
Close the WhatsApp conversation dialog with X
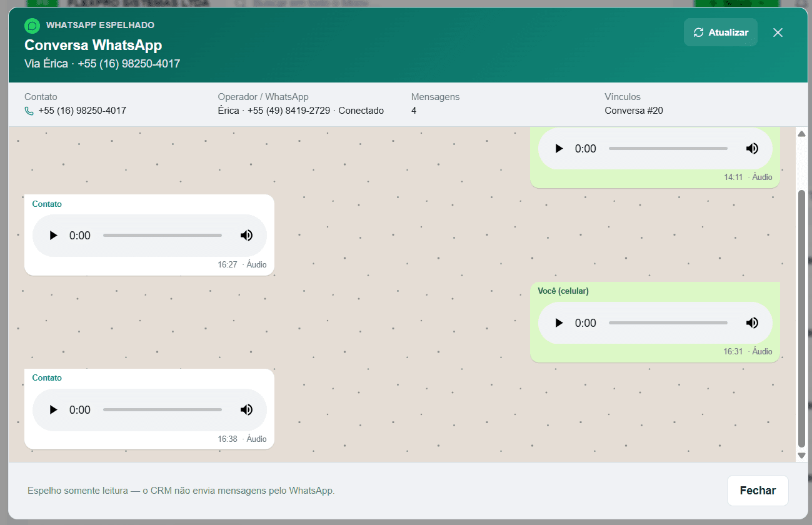point(778,32)
